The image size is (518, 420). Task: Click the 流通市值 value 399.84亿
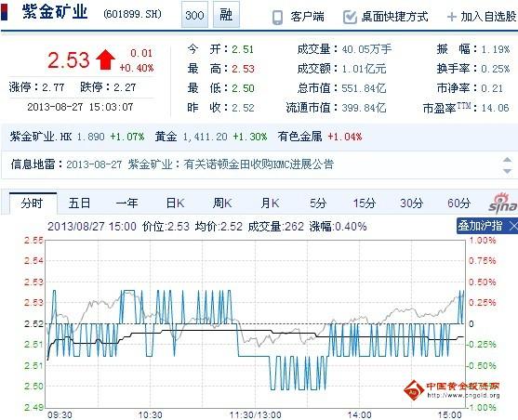pos(364,108)
